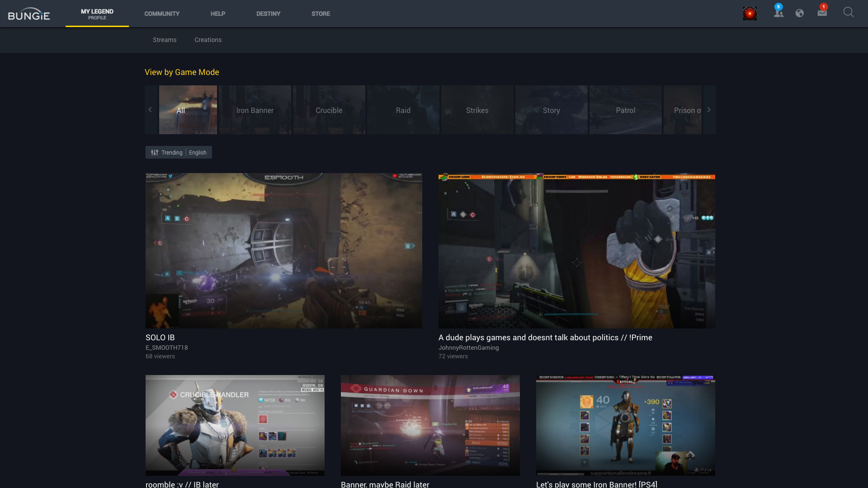Open the search magnifier icon
868x488 pixels.
[849, 12]
